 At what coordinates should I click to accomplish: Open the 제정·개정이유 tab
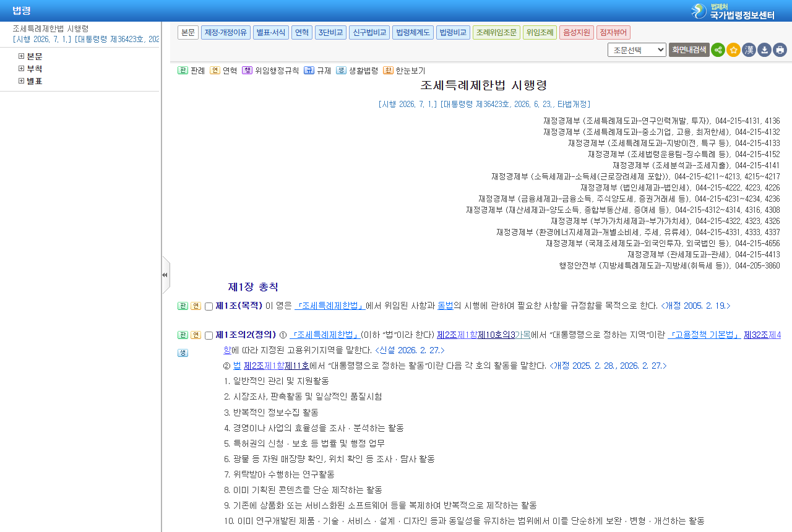pyautogui.click(x=226, y=32)
